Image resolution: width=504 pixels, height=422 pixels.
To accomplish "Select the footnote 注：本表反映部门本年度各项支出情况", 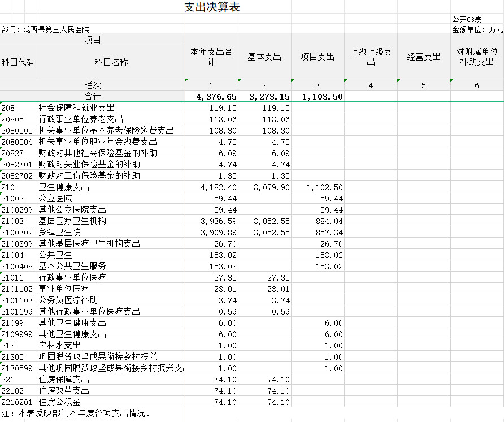I will [77, 414].
